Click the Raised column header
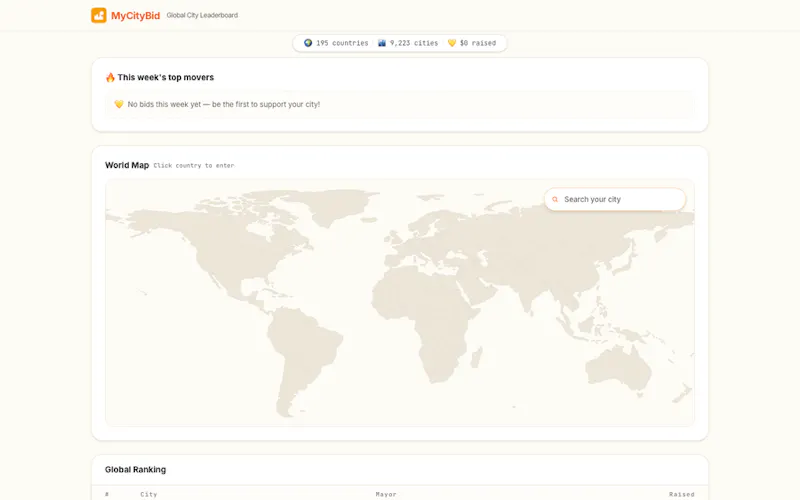Viewport: 800px width, 500px height. 682,494
